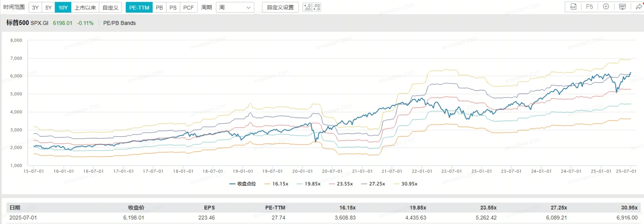Click the share arrow icon
644x224 pixels.
click(638, 7)
